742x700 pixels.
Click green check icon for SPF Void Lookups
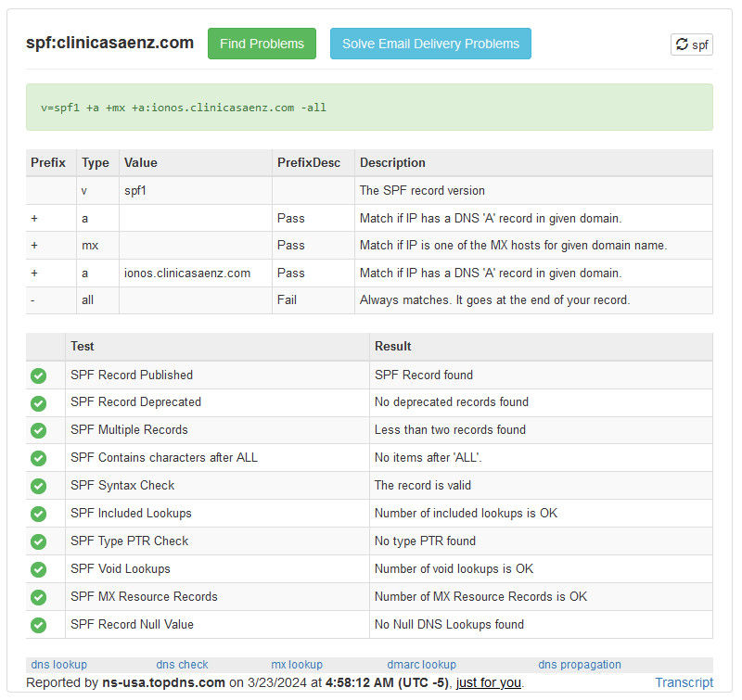tap(38, 569)
